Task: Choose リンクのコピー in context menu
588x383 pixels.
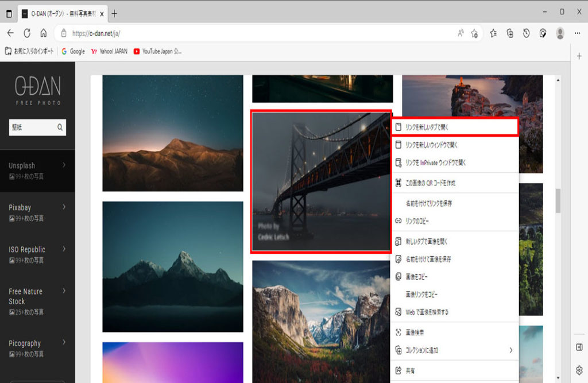Action: click(417, 221)
